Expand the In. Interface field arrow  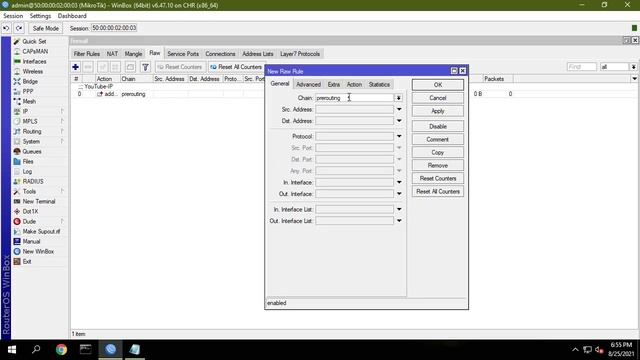point(399,182)
